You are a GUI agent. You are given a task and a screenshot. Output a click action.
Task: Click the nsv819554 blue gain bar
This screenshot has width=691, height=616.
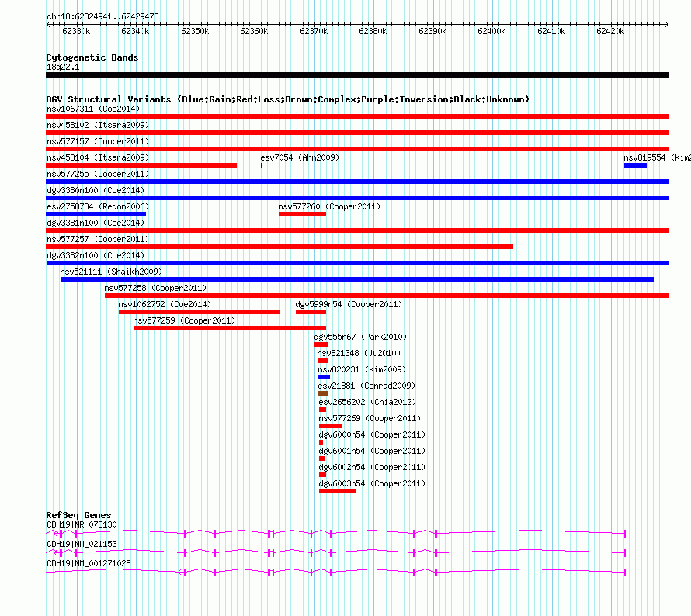tap(635, 165)
